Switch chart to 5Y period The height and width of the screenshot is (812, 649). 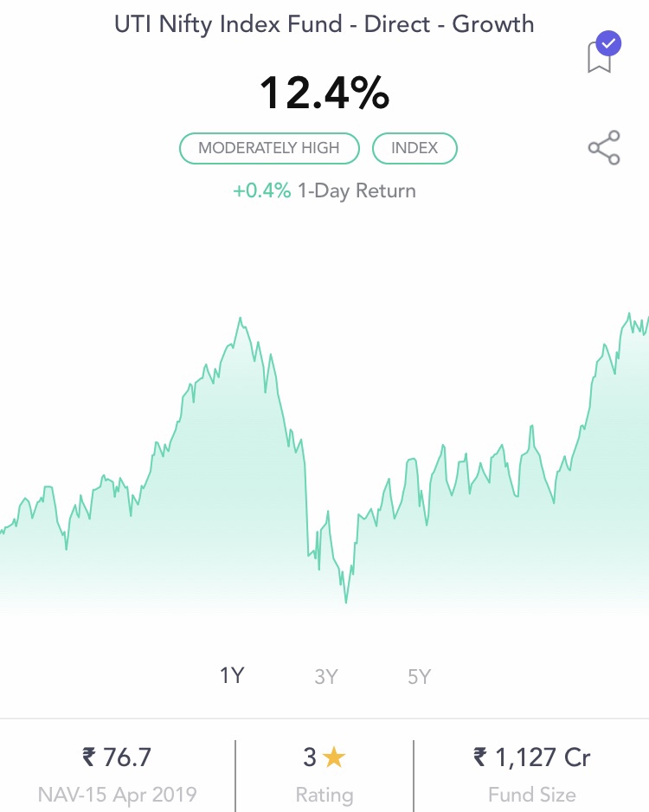pyautogui.click(x=419, y=677)
